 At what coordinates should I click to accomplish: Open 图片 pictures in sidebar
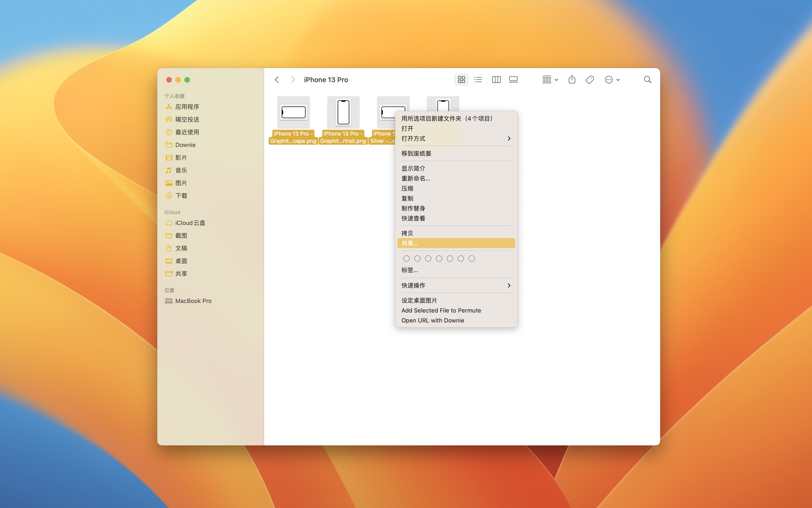coord(211,183)
